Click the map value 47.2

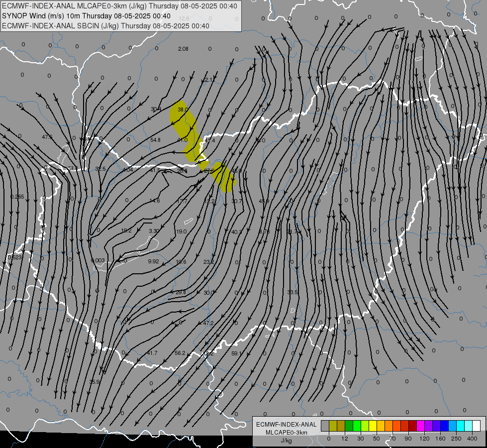[x=208, y=323]
